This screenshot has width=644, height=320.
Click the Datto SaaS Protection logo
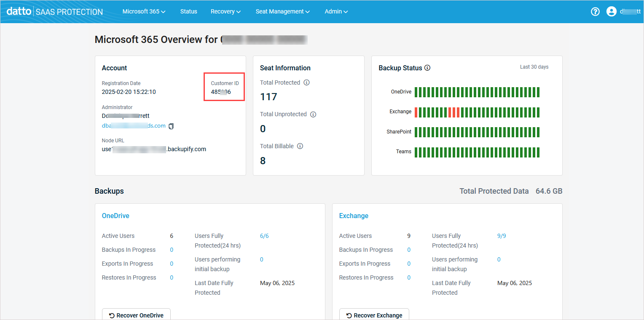pos(54,11)
